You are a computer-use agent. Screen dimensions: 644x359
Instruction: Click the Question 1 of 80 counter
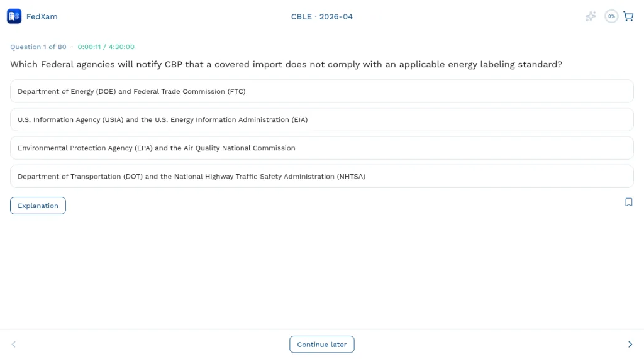[x=38, y=47]
